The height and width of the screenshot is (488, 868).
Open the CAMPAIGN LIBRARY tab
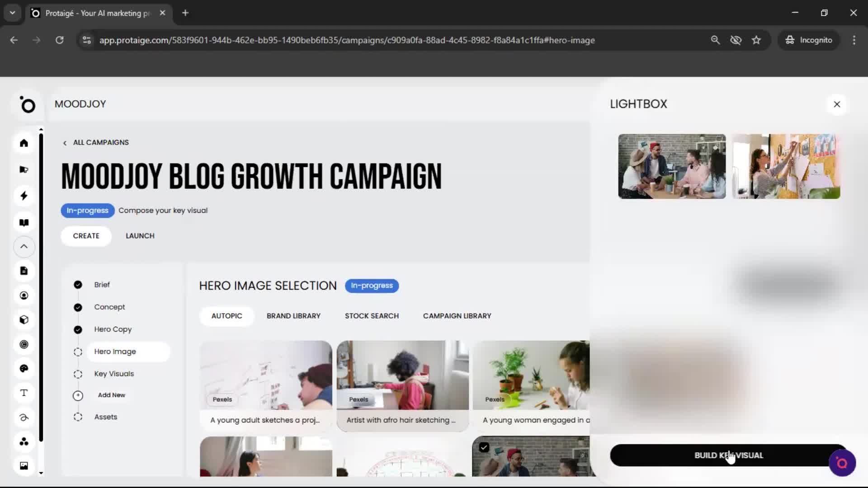[457, 316]
